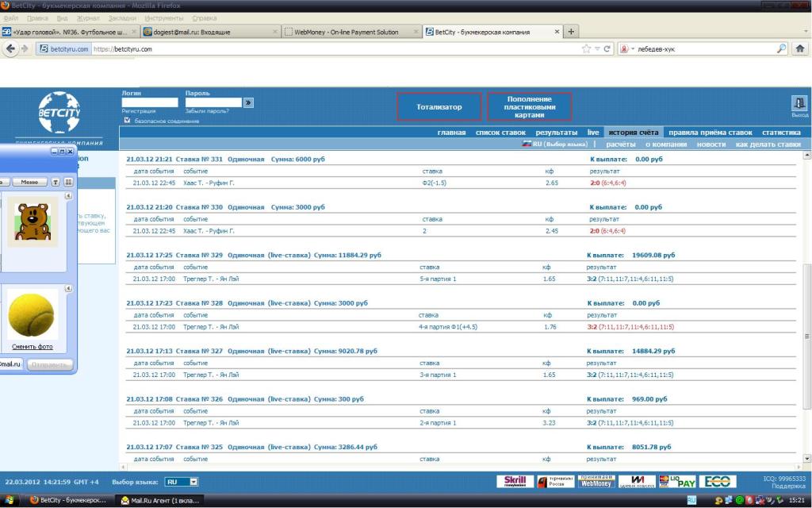The width and height of the screenshot is (812, 508).
Task: Open Mail.Ru Агент taskbar button
Action: tap(159, 500)
